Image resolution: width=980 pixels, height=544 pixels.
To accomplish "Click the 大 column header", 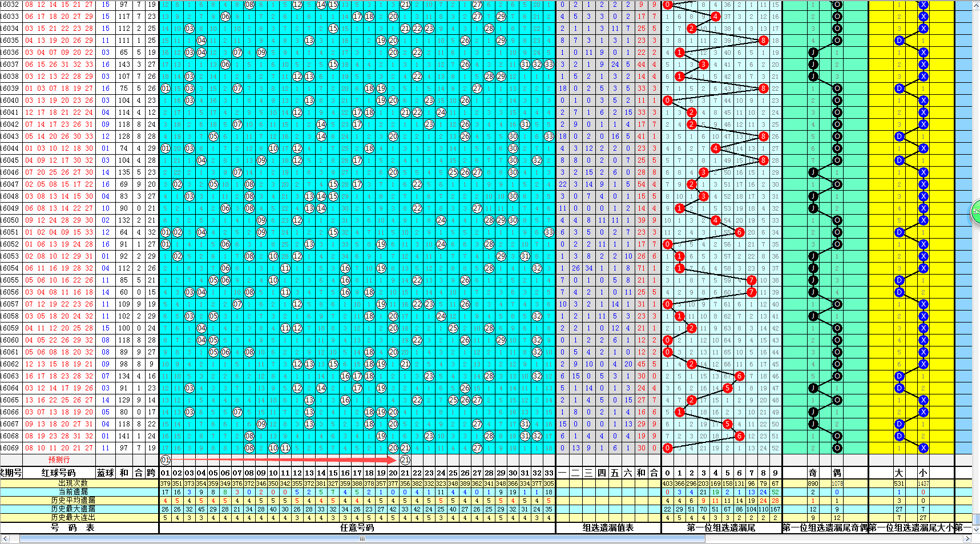I will coord(899,473).
